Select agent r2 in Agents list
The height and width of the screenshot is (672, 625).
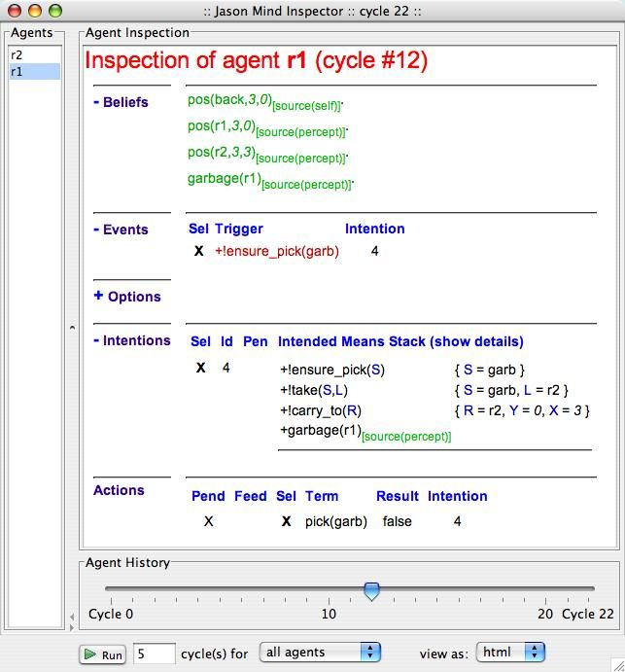coord(34,54)
